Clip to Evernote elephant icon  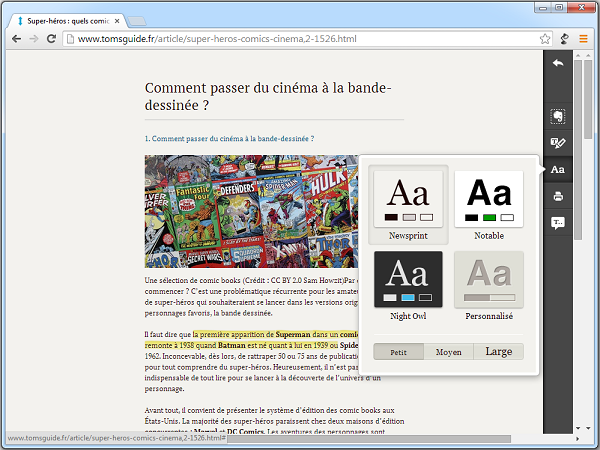[x=558, y=116]
